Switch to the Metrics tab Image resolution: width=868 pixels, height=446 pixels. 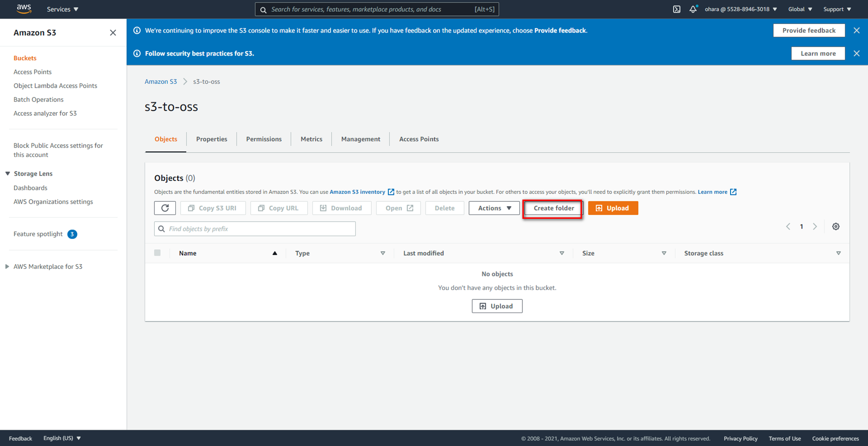tap(311, 139)
